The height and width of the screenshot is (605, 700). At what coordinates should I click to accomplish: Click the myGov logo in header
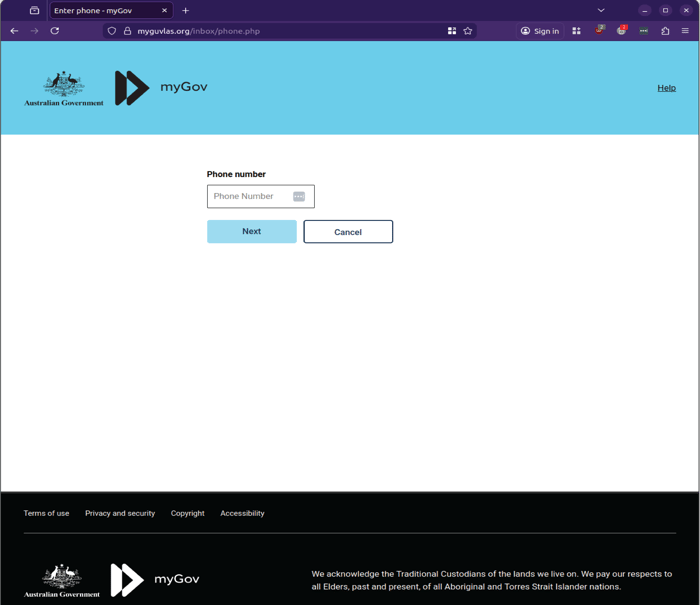coord(161,88)
